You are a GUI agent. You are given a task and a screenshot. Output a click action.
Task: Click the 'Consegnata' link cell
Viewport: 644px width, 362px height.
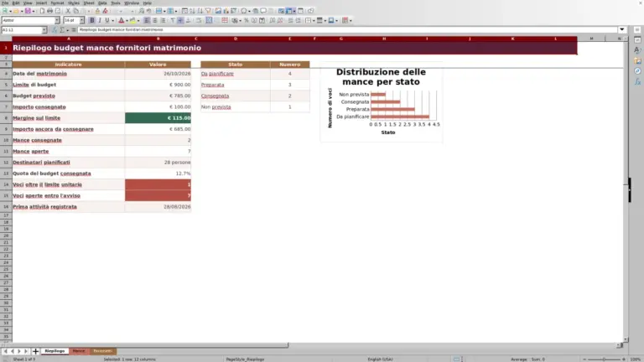pyautogui.click(x=236, y=96)
